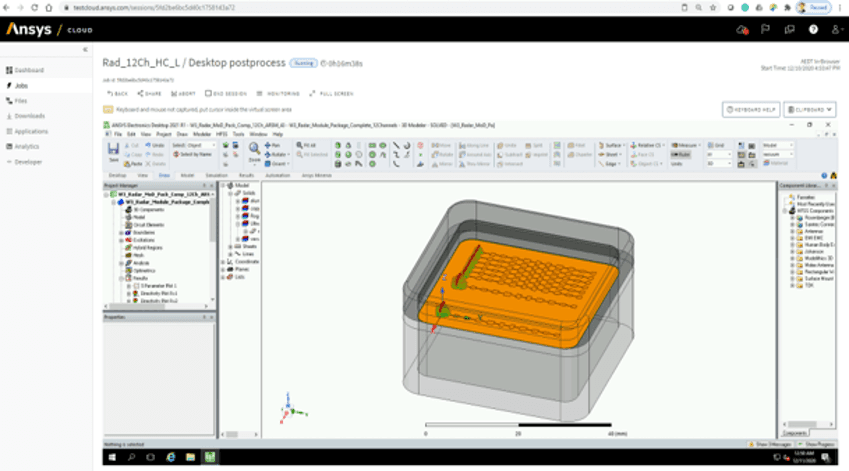Screen dimensions: 849x471
Task: Collapse the left sidebar with the chevron
Action: (85, 49)
